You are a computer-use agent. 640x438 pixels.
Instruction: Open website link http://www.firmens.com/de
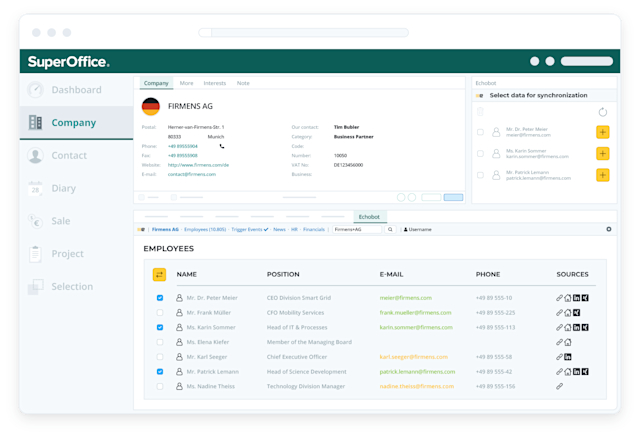pyautogui.click(x=198, y=165)
